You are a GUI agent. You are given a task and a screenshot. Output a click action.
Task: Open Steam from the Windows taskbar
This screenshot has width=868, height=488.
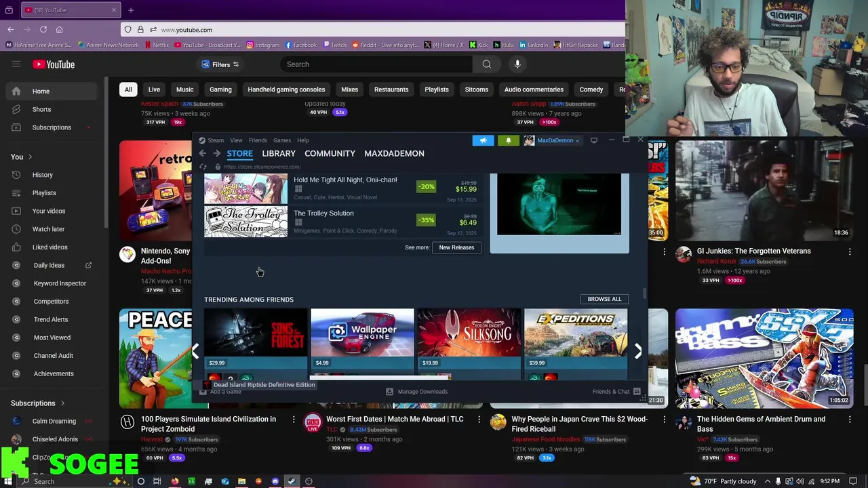(292, 481)
